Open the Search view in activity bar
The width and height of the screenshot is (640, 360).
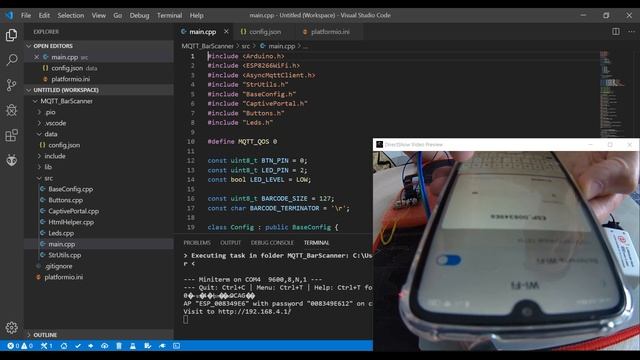(11, 60)
